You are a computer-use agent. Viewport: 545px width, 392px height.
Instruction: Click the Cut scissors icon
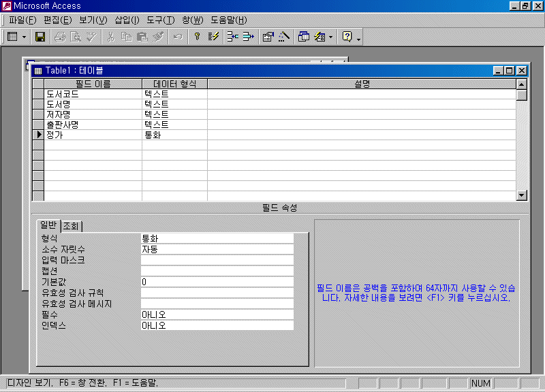pyautogui.click(x=111, y=37)
